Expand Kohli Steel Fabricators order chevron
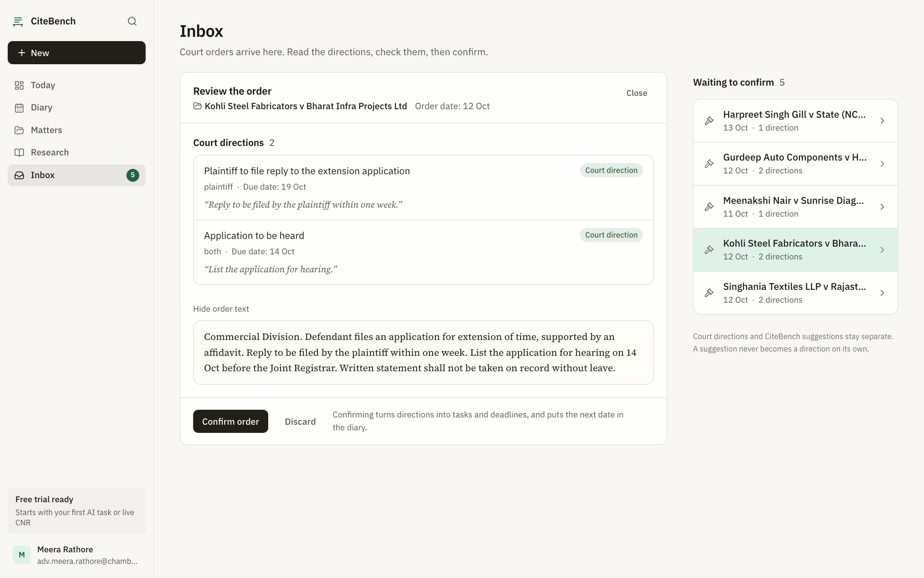924x578 pixels. pos(882,250)
